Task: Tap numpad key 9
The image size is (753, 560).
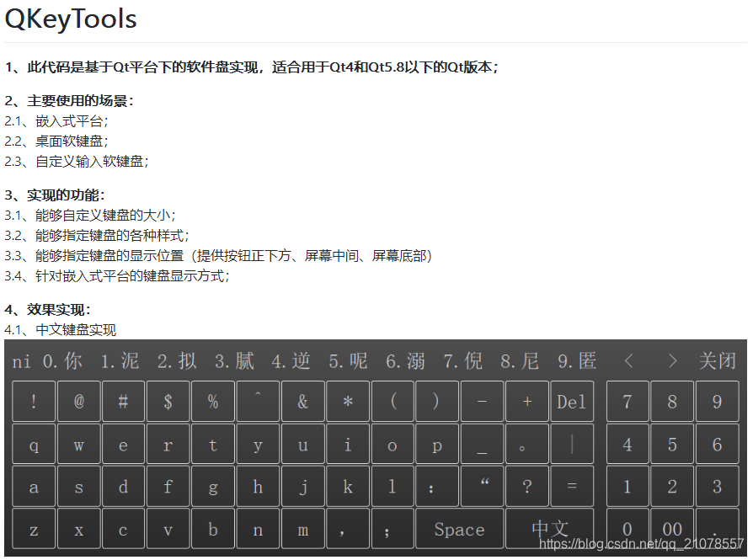Action: point(717,401)
